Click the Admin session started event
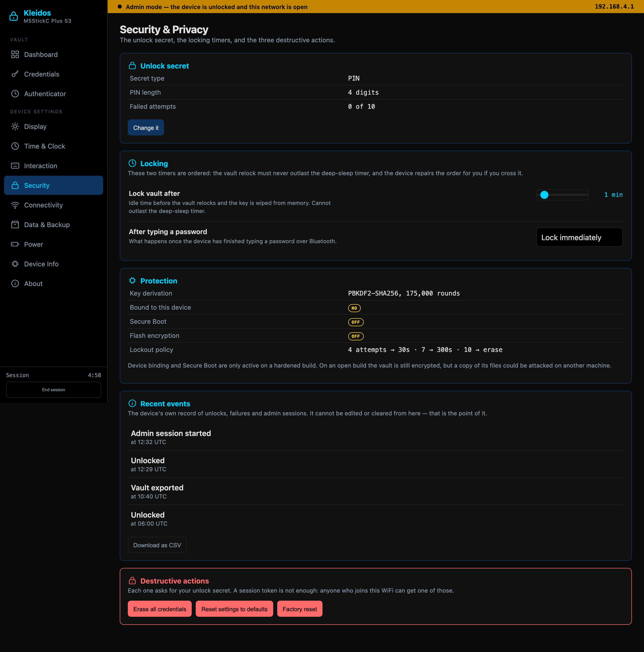Viewport: 644px width, 652px height. tap(376, 437)
